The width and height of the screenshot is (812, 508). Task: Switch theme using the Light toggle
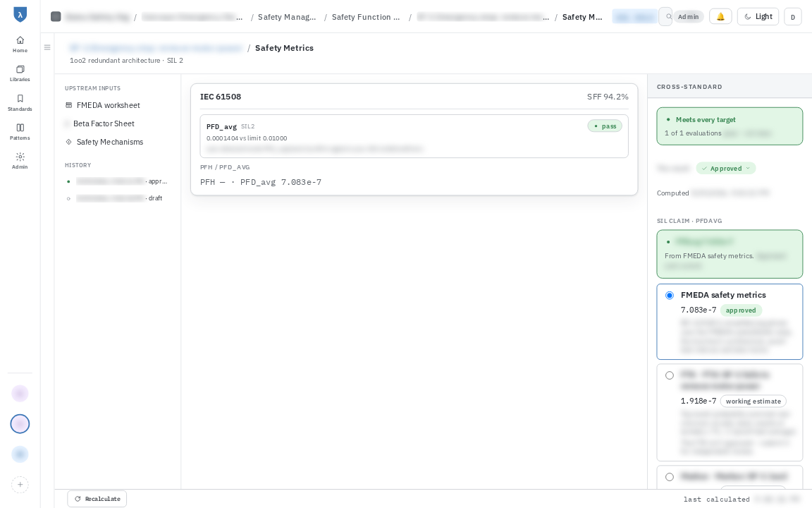coord(758,17)
